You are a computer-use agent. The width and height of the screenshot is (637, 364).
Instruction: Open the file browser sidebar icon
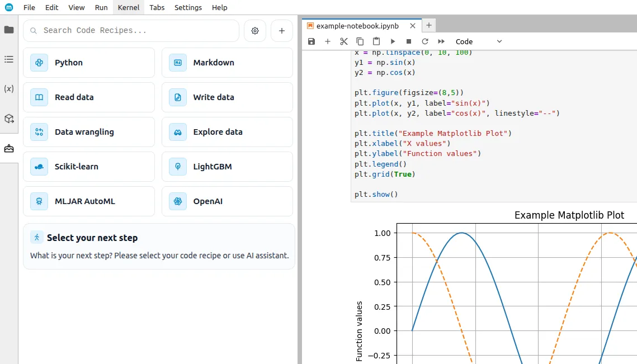(9, 30)
